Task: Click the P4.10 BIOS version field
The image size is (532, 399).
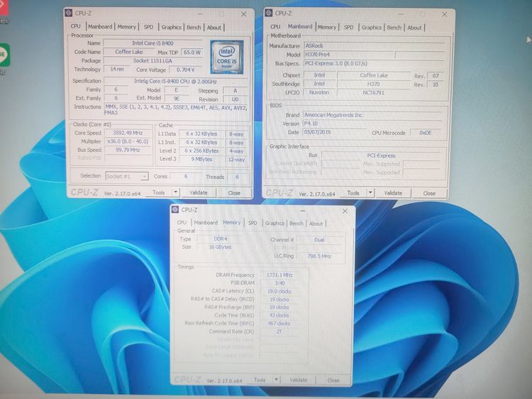Action: (372, 124)
